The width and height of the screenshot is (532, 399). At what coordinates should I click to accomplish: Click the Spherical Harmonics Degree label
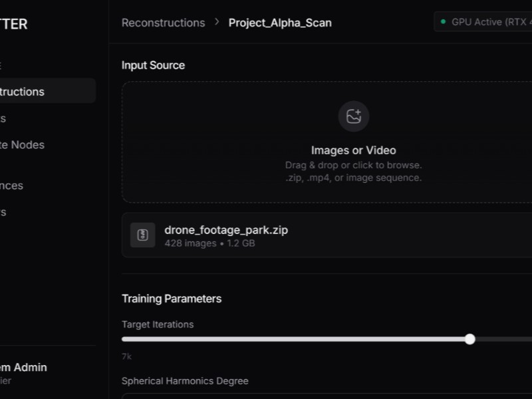coord(185,381)
